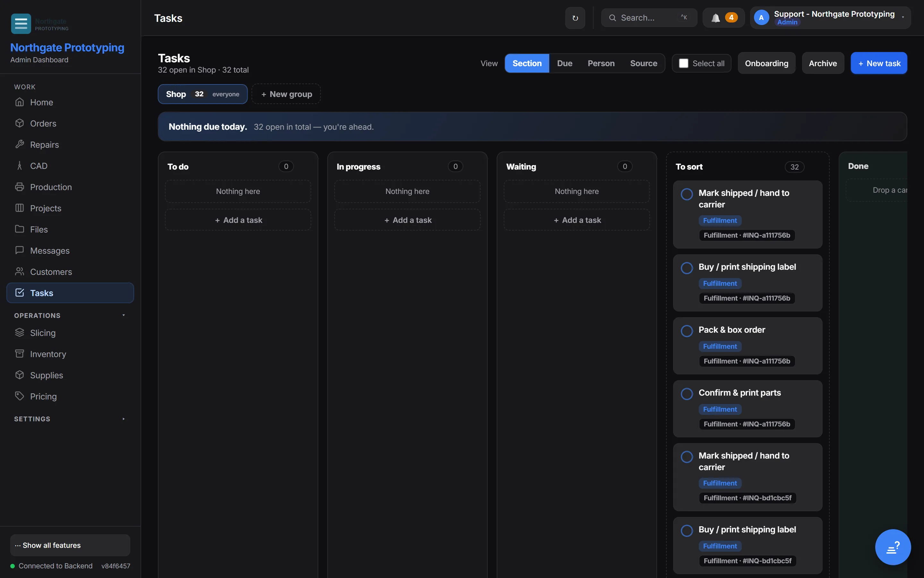Click the Messages chat bubble icon
Viewport: 924px width, 578px height.
click(20, 250)
